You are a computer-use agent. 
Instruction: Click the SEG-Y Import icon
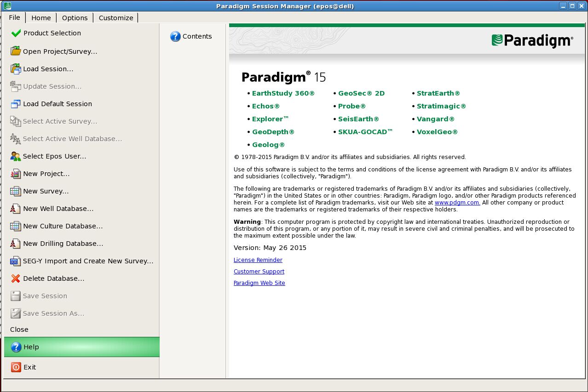(x=16, y=261)
